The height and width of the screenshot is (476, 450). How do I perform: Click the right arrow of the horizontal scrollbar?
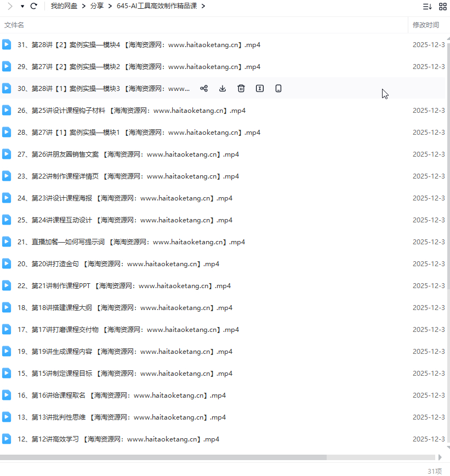tap(440, 457)
